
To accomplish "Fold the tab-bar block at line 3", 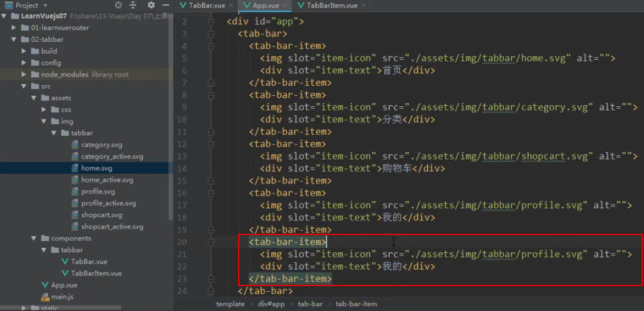I will pos(210,34).
